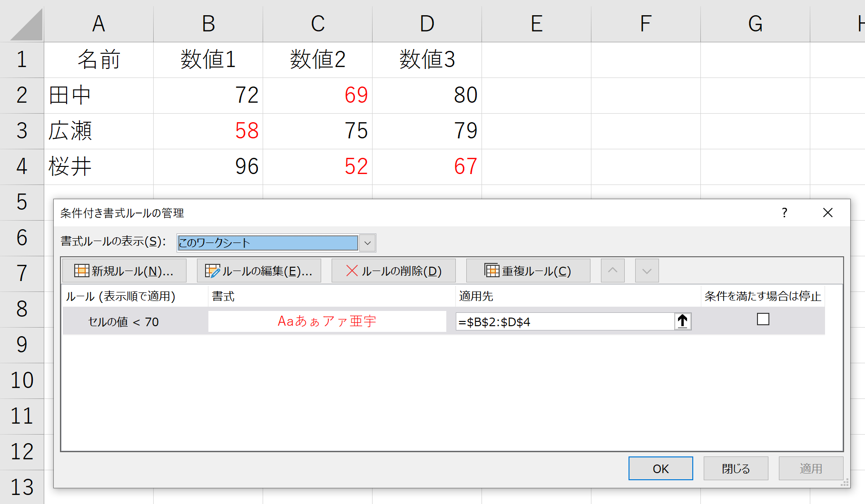Screen dimensions: 865x504
Task: Click the 閉じる (Close) button
Action: tap(736, 468)
